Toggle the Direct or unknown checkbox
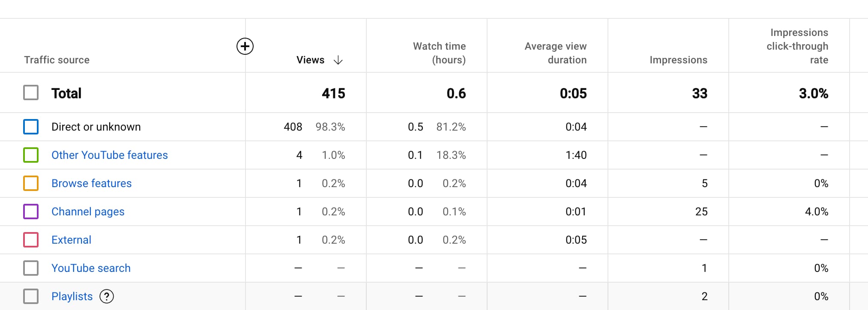This screenshot has height=310, width=868. (31, 127)
